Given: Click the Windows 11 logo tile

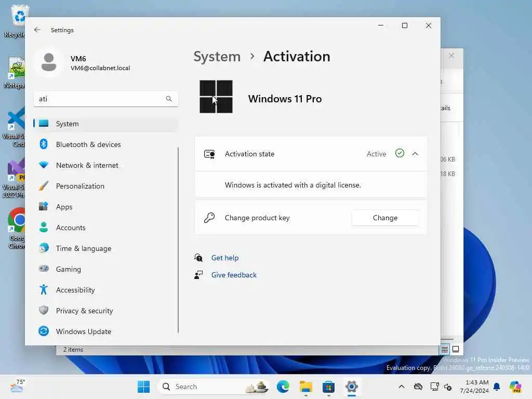Looking at the screenshot, I should coord(216,97).
